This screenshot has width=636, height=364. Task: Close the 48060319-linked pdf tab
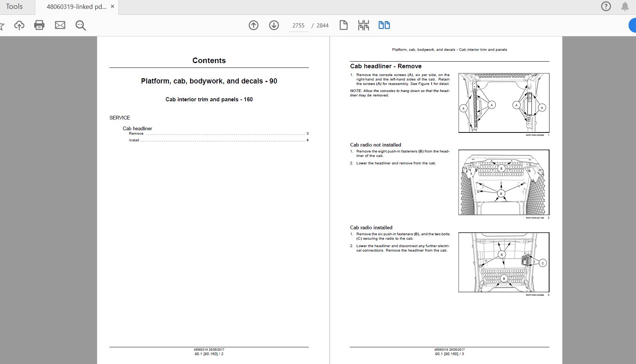pos(112,7)
